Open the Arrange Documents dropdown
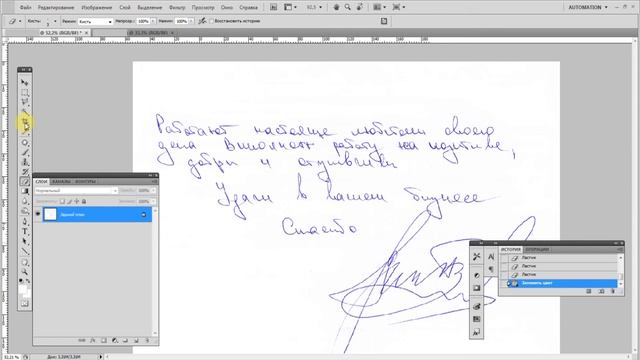The height and width of the screenshot is (360, 640). coord(380,7)
